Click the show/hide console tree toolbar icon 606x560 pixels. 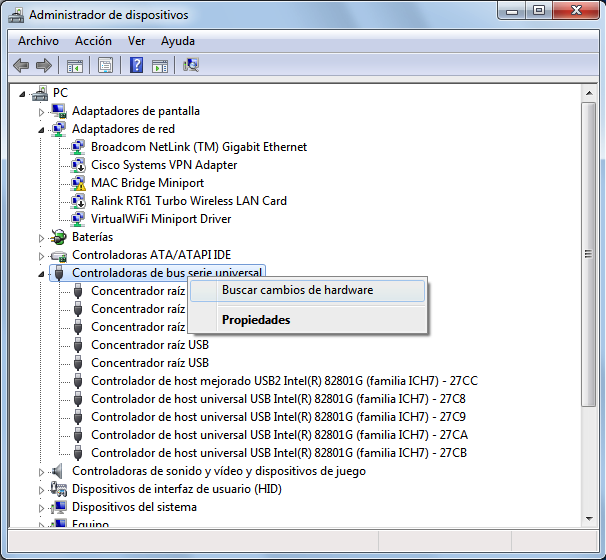tap(74, 66)
